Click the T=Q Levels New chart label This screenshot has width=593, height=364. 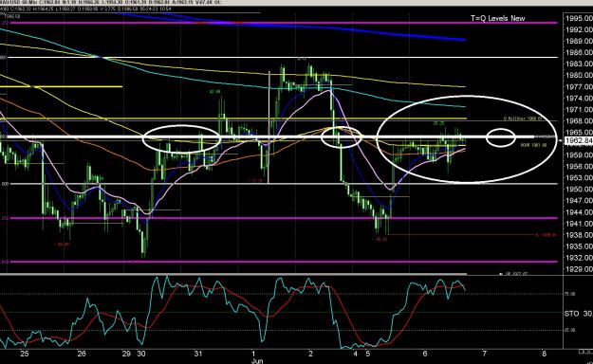pos(498,18)
